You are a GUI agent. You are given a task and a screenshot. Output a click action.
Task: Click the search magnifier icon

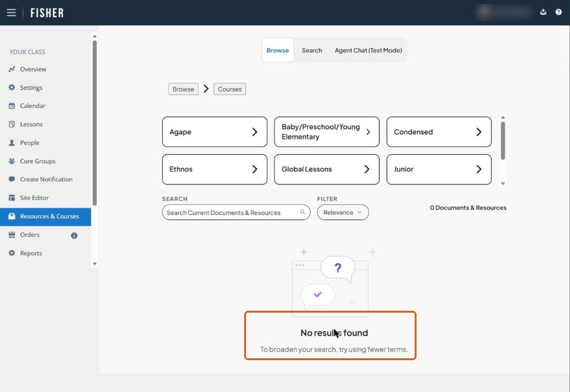pyautogui.click(x=303, y=212)
